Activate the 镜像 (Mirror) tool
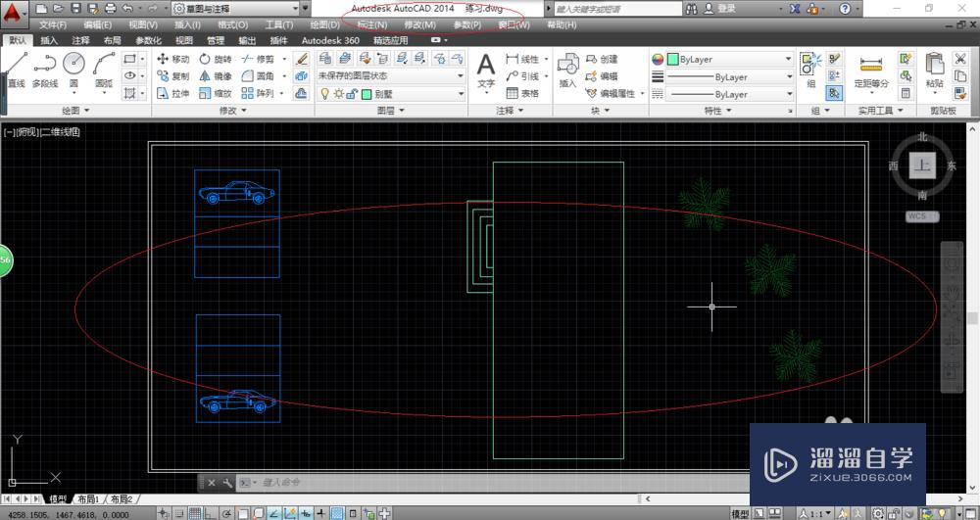This screenshot has height=520, width=980. (215, 76)
